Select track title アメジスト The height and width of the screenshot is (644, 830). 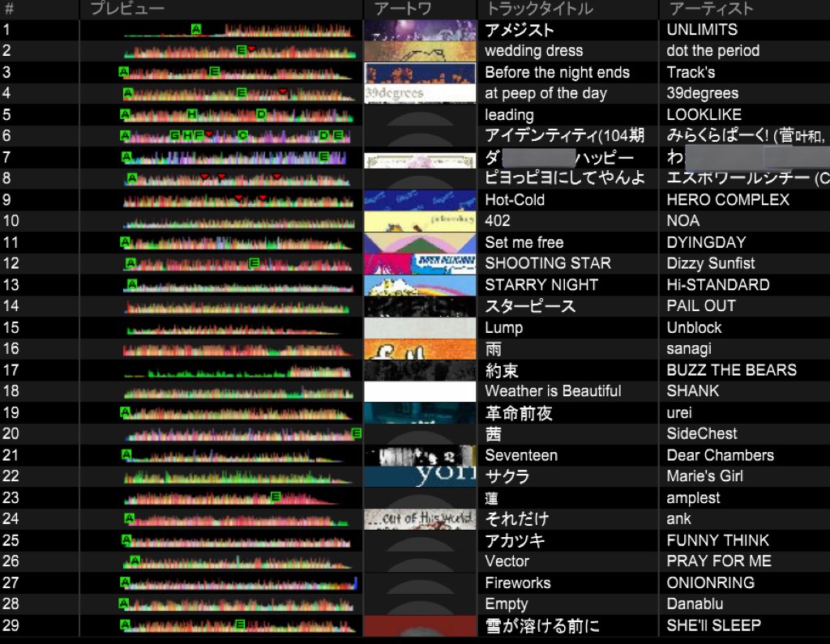click(520, 30)
